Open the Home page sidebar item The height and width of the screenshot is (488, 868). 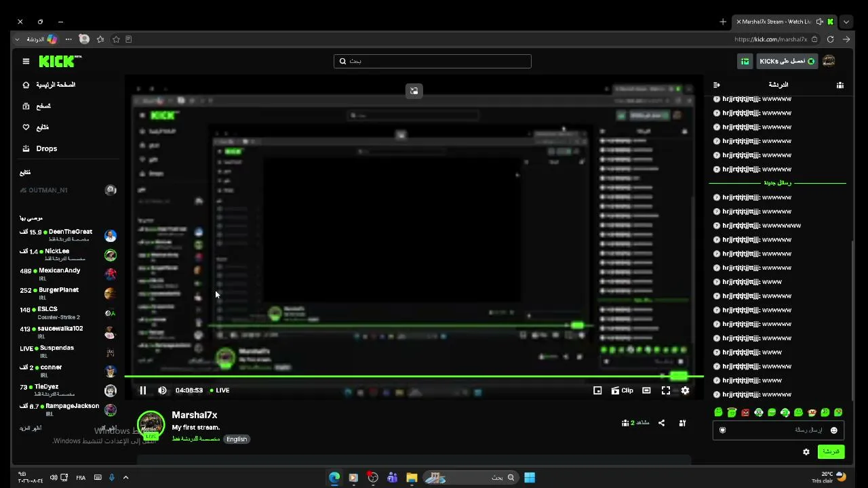[x=49, y=85]
